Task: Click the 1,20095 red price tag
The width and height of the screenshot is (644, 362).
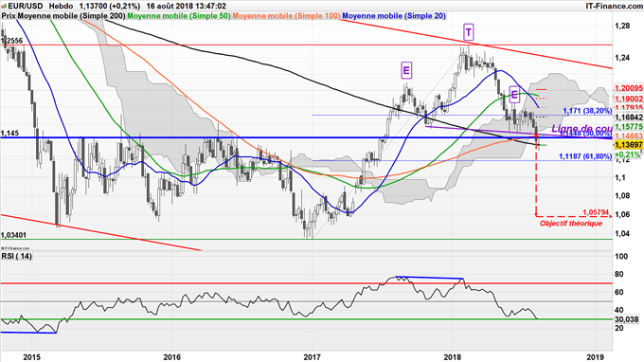Action: click(629, 88)
